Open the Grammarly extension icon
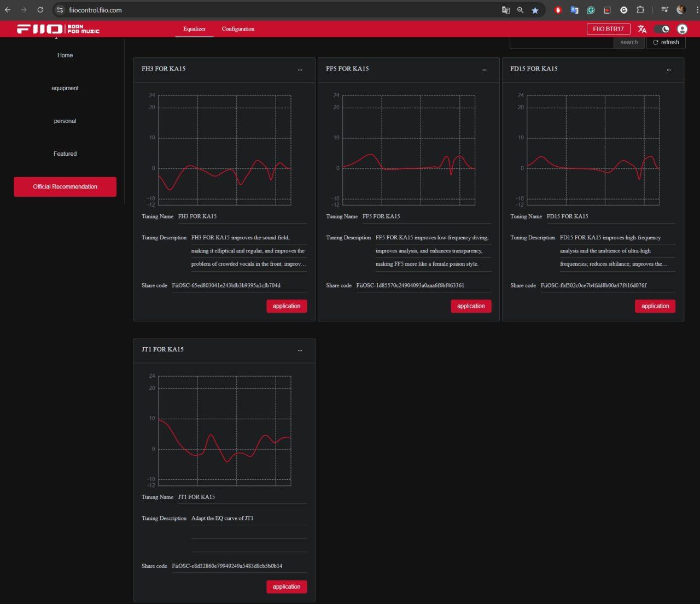This screenshot has width=700, height=604. (x=591, y=10)
